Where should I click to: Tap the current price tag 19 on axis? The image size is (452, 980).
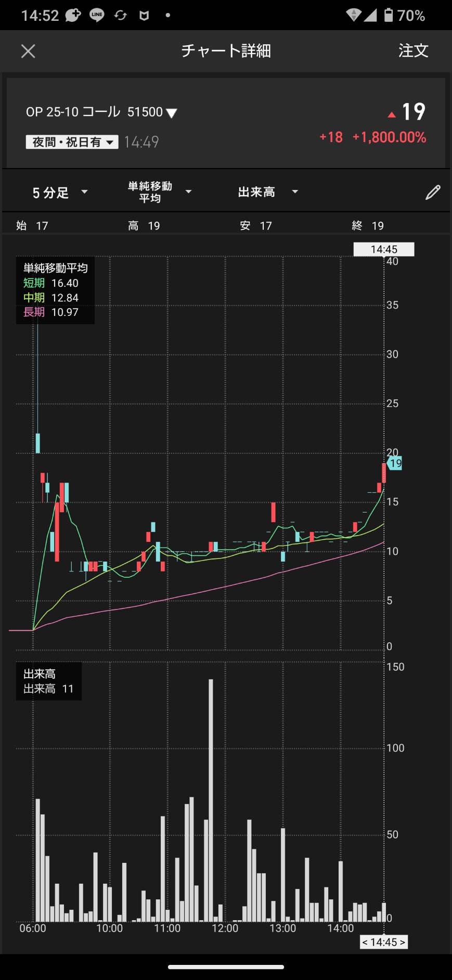[395, 463]
